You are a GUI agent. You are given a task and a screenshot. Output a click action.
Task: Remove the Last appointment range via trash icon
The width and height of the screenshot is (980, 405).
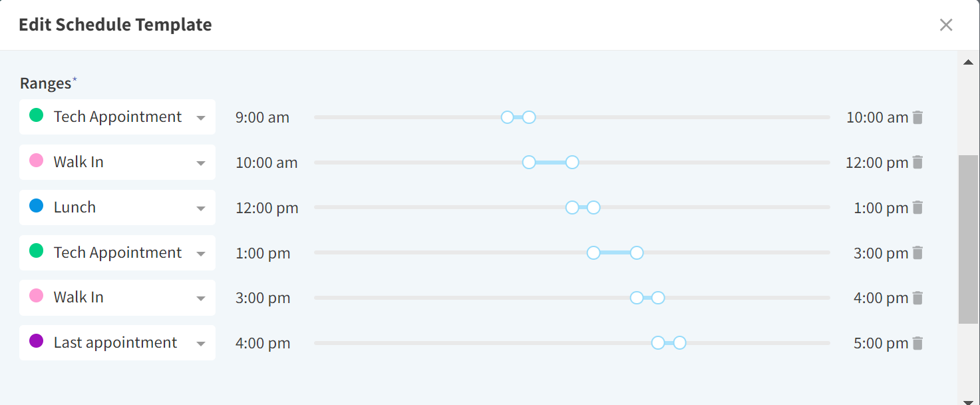tap(917, 343)
